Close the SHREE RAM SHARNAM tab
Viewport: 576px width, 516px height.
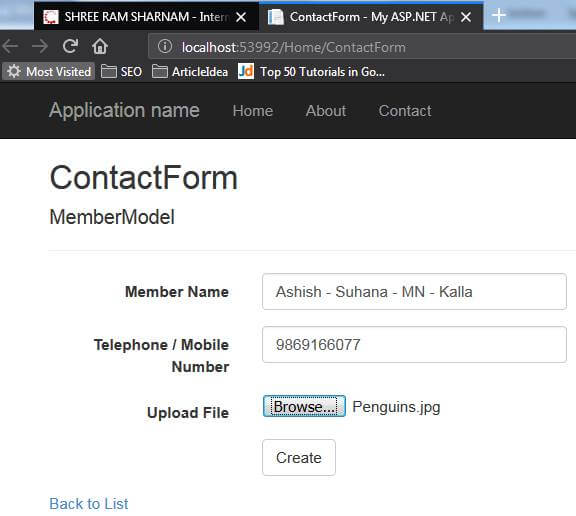pyautogui.click(x=241, y=17)
